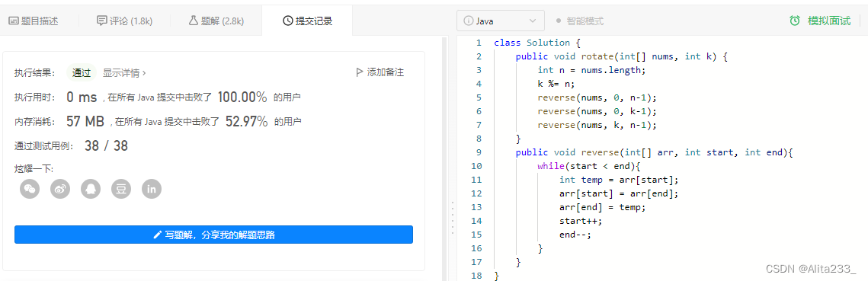The height and width of the screenshot is (281, 868).
Task: Click the 100.00% runtime percentile text
Action: [242, 97]
